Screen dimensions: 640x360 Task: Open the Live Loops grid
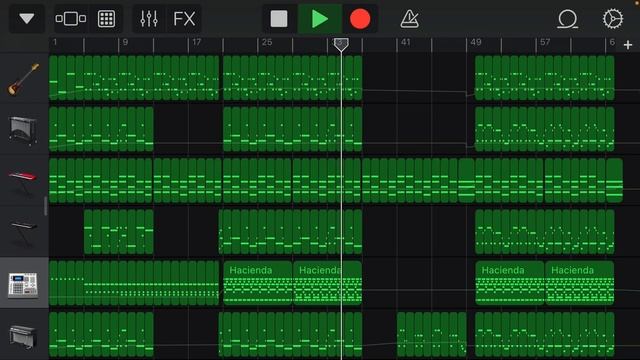[106, 19]
